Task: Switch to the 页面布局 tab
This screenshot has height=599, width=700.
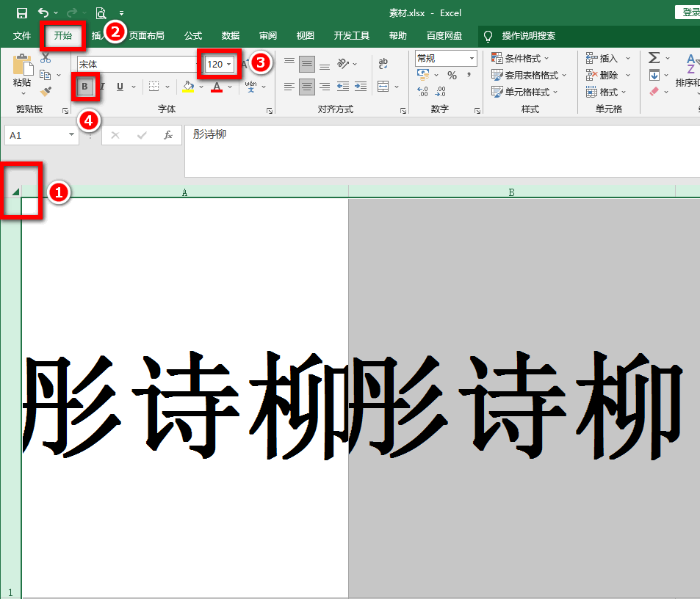Action: click(146, 36)
